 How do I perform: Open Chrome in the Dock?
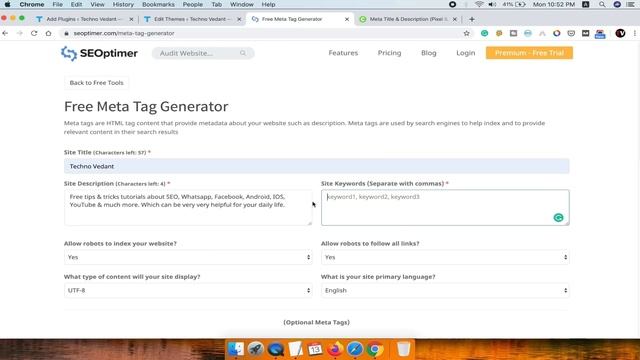pos(375,349)
